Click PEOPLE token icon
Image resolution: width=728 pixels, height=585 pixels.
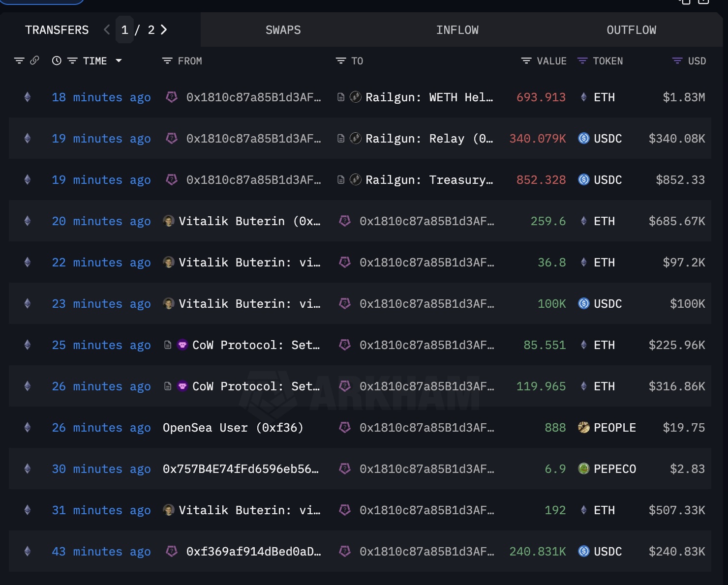[x=584, y=427]
